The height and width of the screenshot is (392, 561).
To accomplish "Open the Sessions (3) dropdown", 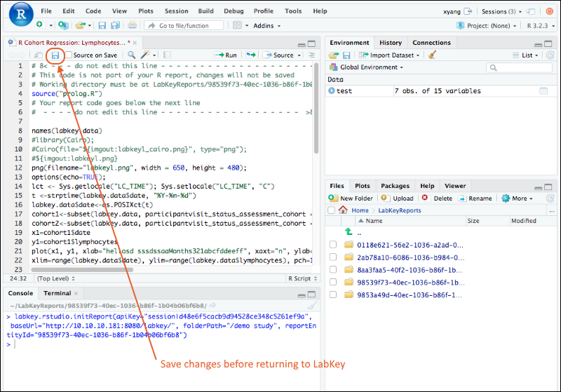I will click(501, 11).
